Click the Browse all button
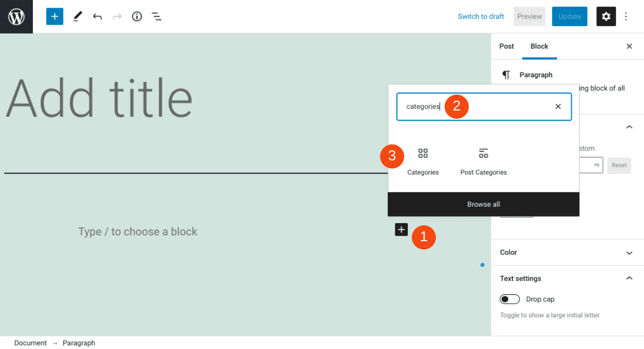The width and height of the screenshot is (644, 349). point(483,204)
